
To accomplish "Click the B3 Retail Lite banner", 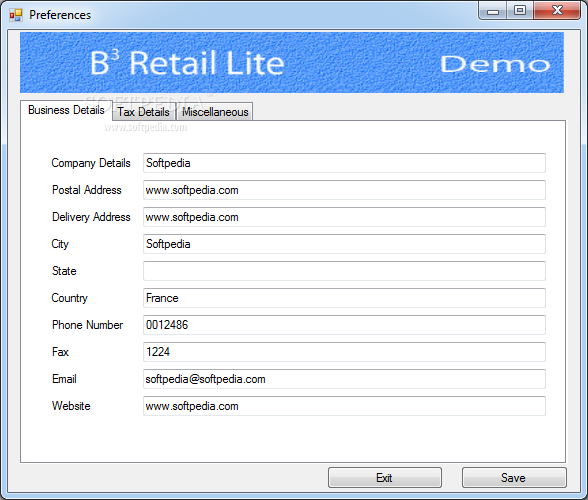I will pyautogui.click(x=292, y=63).
